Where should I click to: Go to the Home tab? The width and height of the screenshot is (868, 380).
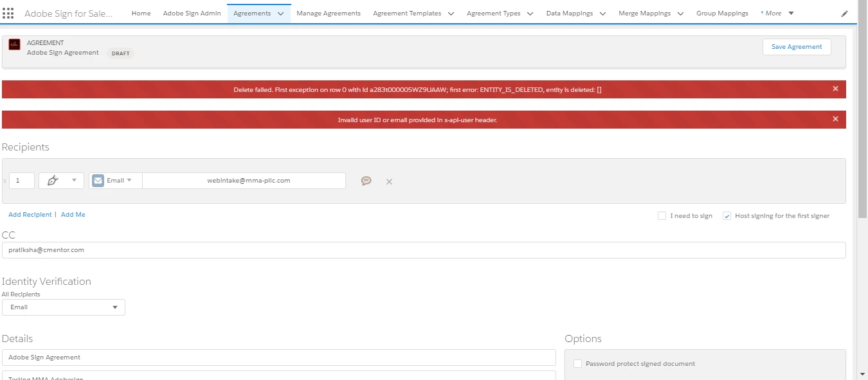pos(141,14)
